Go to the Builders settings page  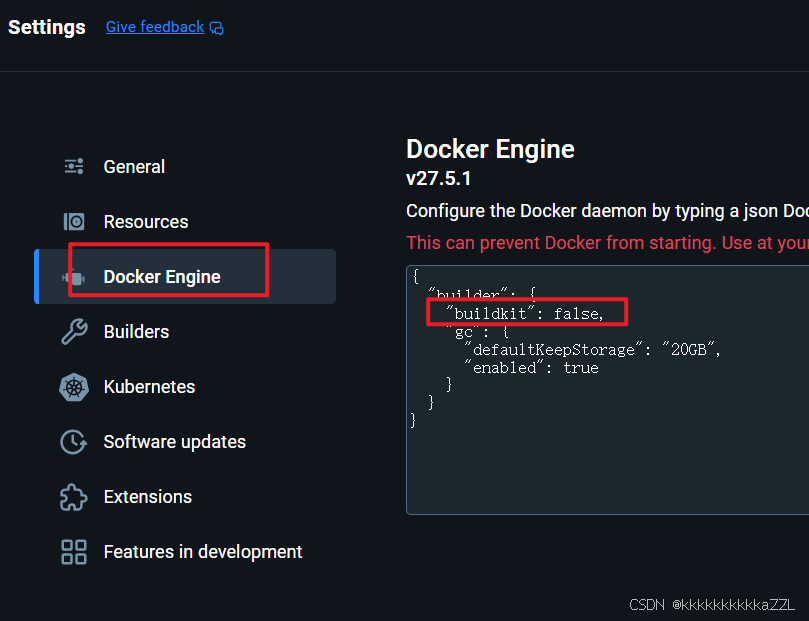click(185, 332)
